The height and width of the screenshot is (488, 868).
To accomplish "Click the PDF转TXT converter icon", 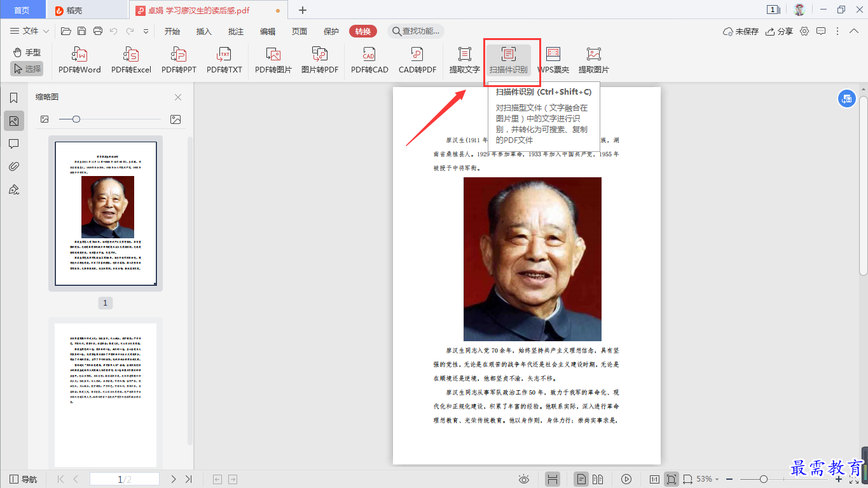I will pos(224,61).
